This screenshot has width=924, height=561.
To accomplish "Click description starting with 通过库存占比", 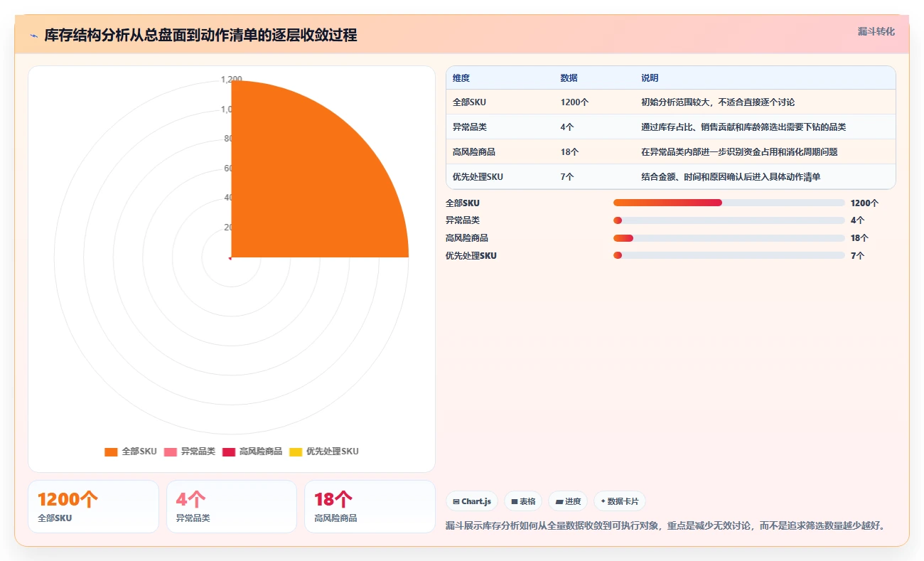I will (743, 127).
